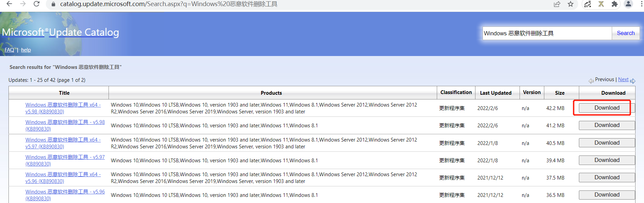Viewport: 644px width, 203px height.
Task: Open the extensions puzzle piece icon
Action: point(614,4)
